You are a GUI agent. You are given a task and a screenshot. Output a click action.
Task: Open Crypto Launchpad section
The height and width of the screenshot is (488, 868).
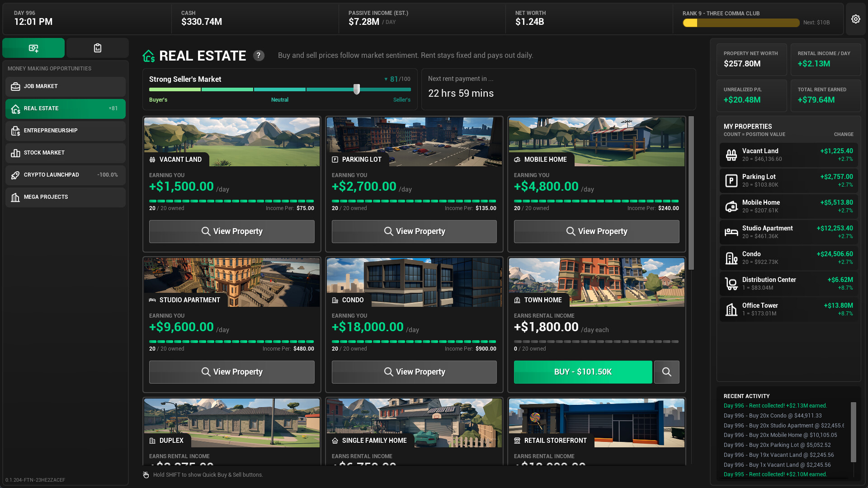tap(66, 175)
